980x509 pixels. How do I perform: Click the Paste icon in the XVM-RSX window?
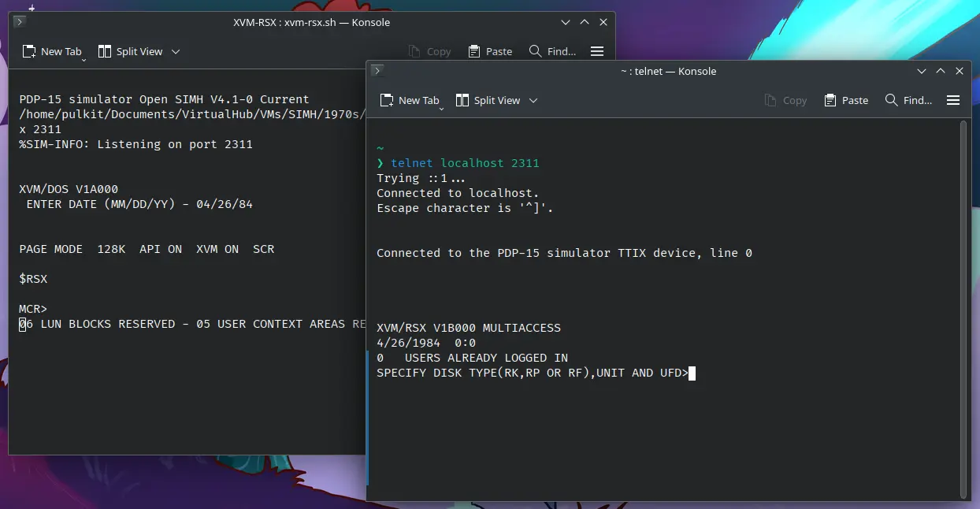tap(490, 51)
